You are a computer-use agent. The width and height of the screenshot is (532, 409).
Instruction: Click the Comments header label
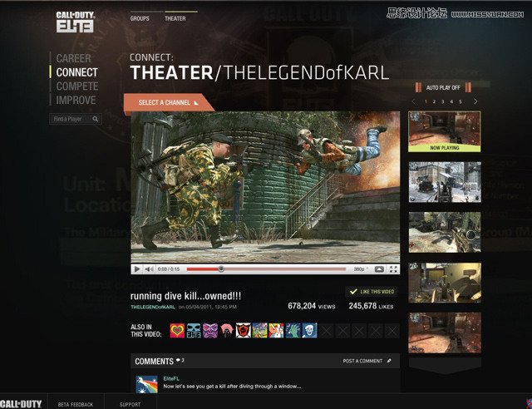[154, 361]
